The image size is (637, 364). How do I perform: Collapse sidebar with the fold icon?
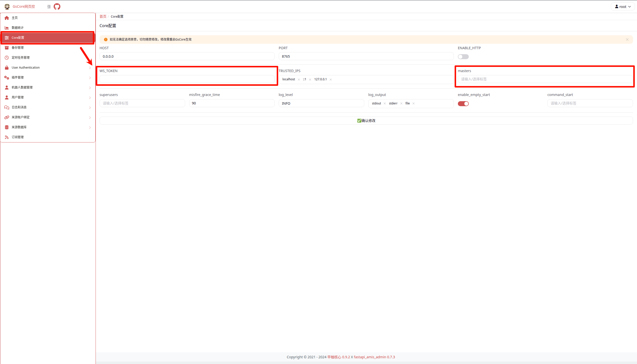[49, 7]
